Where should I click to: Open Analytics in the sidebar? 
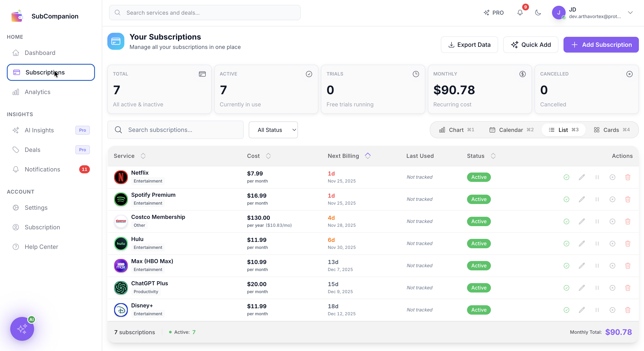click(51, 92)
